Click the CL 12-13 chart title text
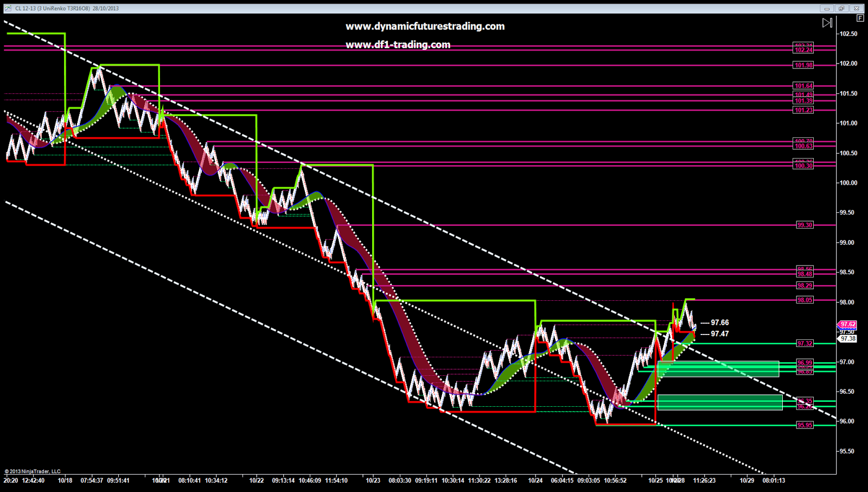 [67, 8]
